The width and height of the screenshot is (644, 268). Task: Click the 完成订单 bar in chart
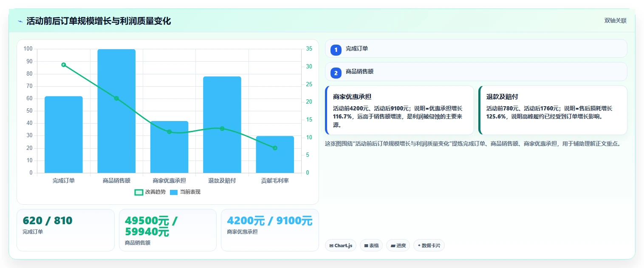pyautogui.click(x=64, y=135)
